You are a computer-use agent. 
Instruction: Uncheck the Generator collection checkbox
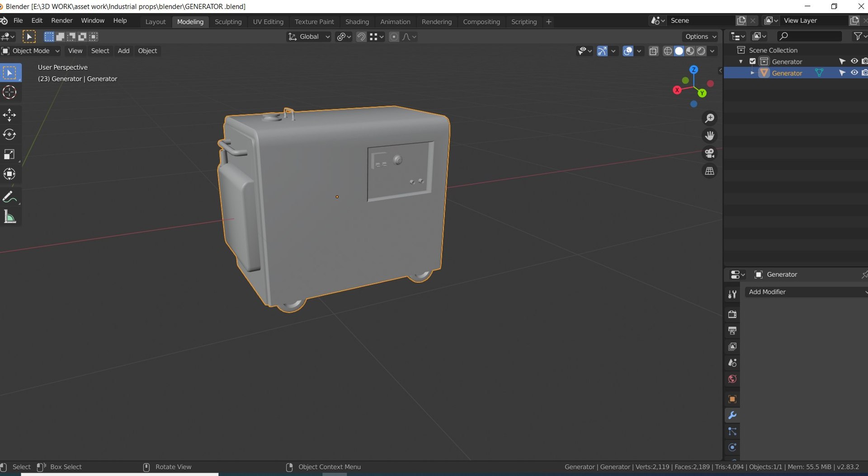(x=753, y=61)
